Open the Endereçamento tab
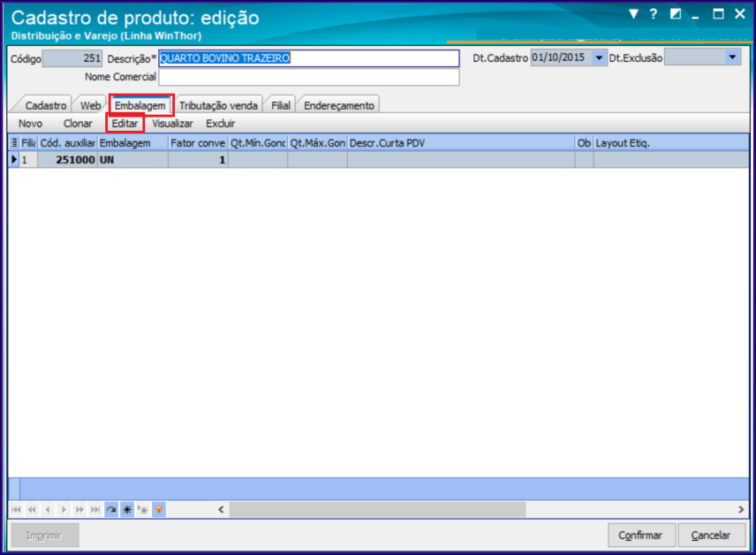Viewport: 756px width, 555px height. point(339,105)
